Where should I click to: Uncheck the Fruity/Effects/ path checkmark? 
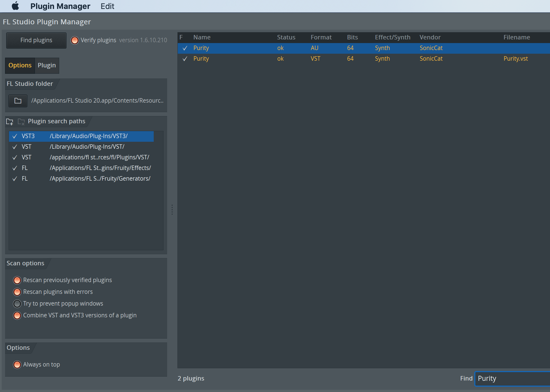(15, 168)
